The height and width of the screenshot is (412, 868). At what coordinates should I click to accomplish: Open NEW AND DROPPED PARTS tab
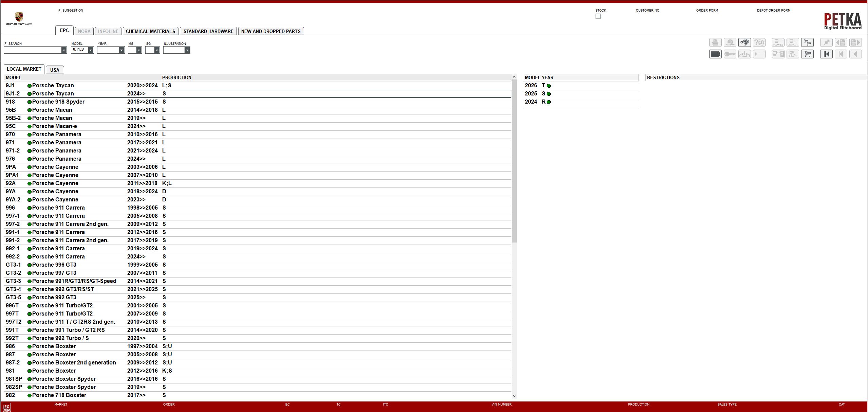(x=271, y=31)
